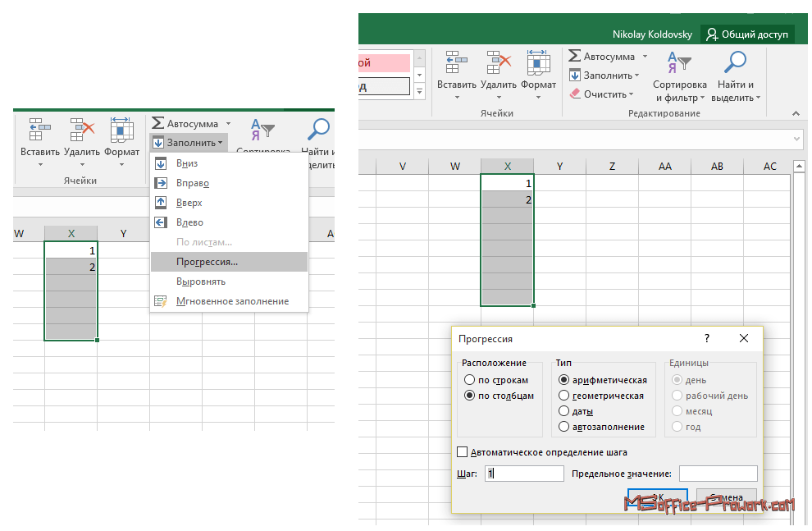
Task: Click Вставить icon in right Excel window
Action: (x=456, y=62)
